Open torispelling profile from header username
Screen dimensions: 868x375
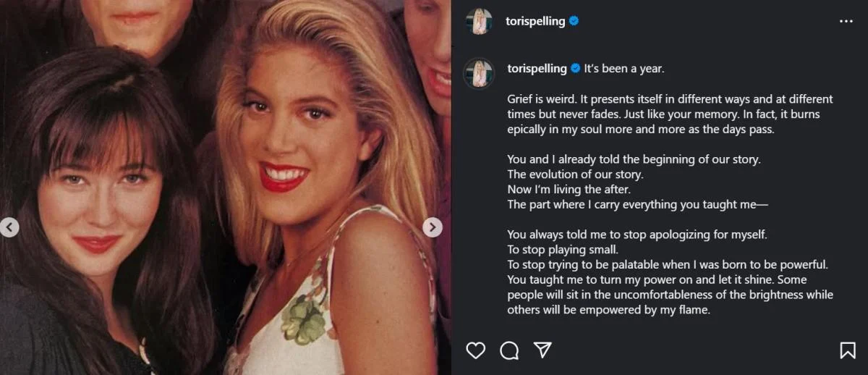(x=535, y=22)
